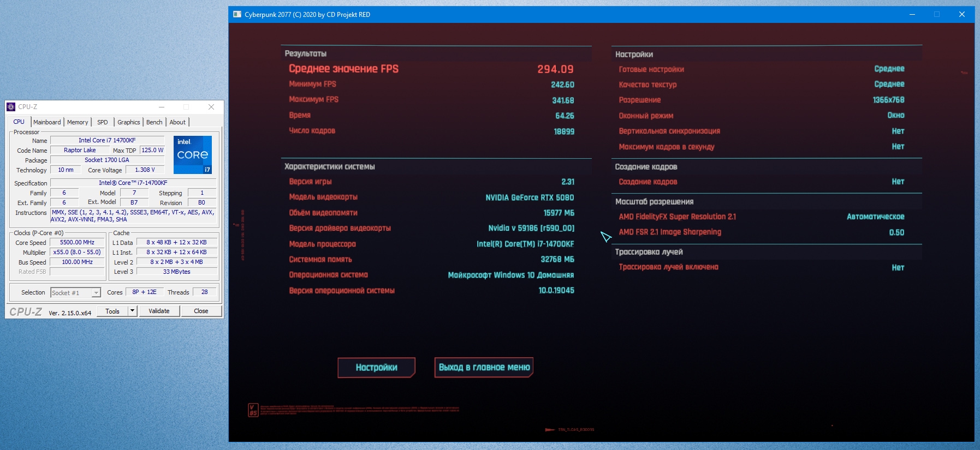Select the Code Name value Raptor Lake
Viewport: 980px width, 450px height.
(80, 150)
